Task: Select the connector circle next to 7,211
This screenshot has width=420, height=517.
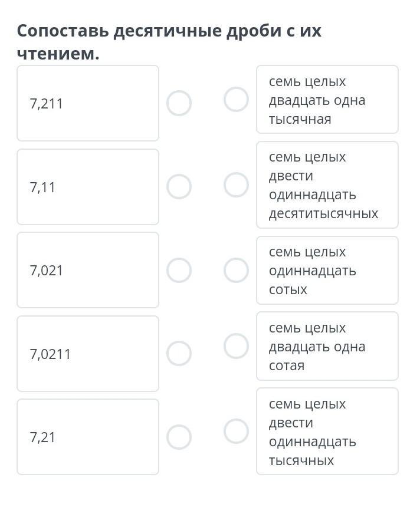Action: [x=179, y=103]
